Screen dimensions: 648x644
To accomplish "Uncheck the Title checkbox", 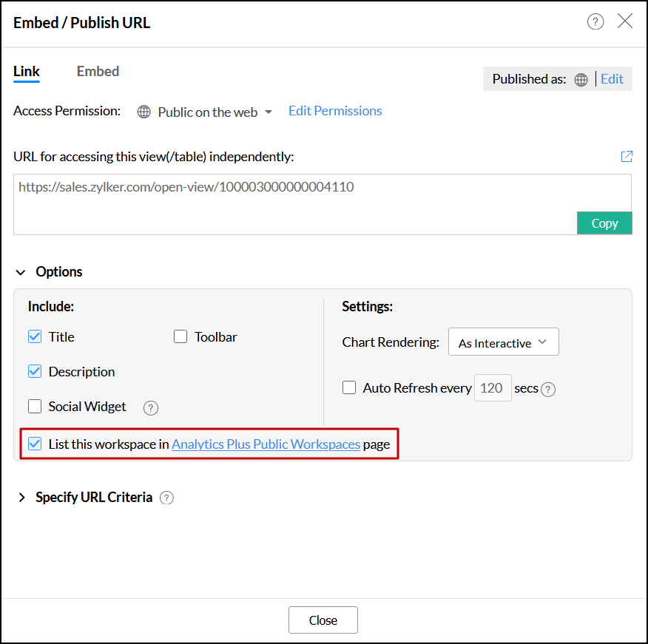I will coord(35,337).
